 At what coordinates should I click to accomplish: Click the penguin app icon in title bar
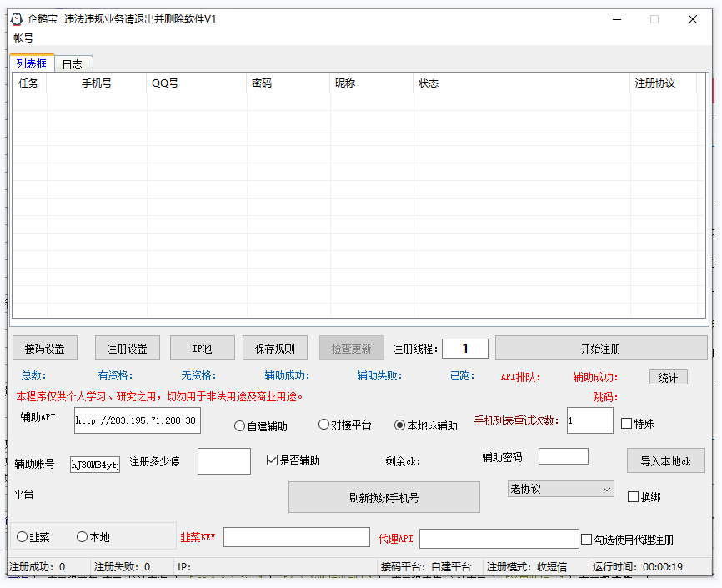pyautogui.click(x=16, y=19)
